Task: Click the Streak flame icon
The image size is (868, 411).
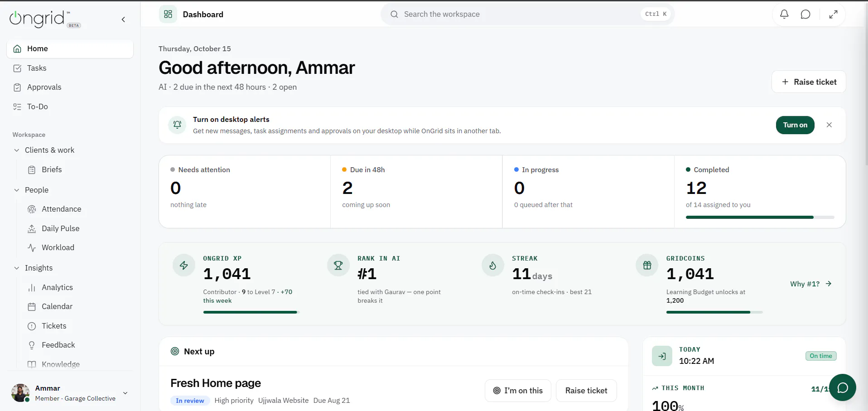Action: pos(493,266)
